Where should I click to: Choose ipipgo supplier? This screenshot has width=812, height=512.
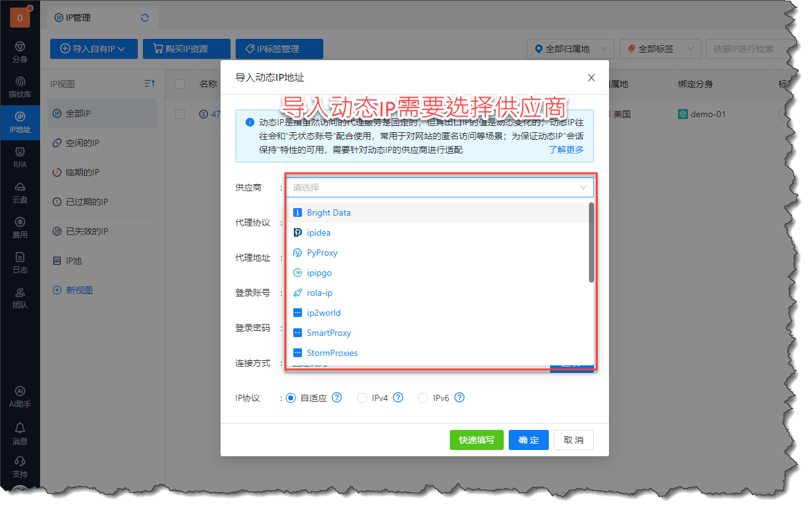(437, 273)
